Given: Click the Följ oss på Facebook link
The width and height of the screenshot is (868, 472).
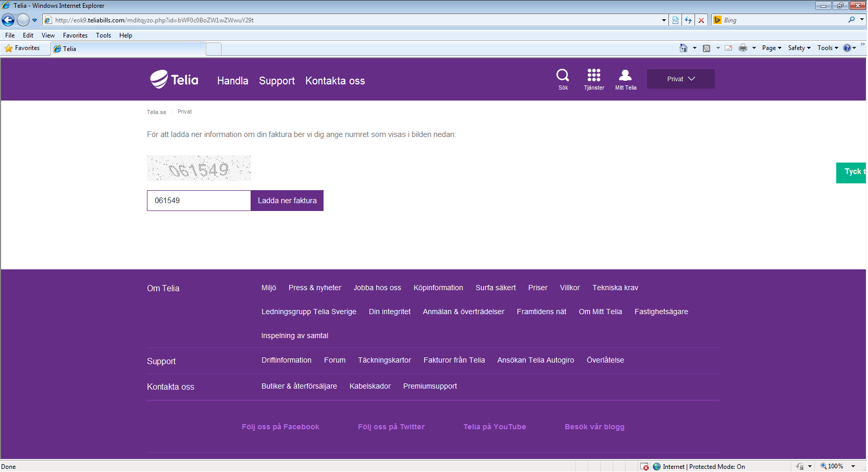Looking at the screenshot, I should click(280, 427).
